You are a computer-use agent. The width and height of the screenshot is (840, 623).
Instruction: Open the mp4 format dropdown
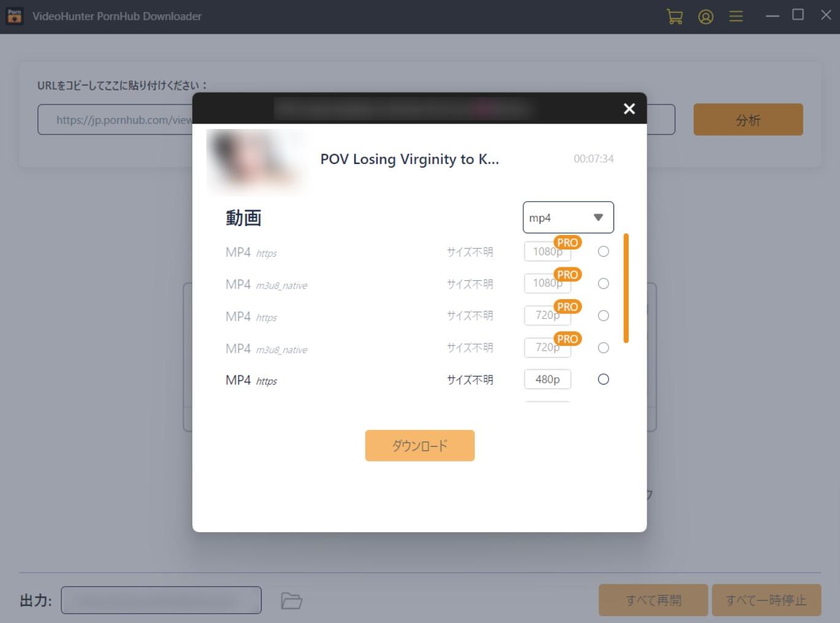pos(568,217)
